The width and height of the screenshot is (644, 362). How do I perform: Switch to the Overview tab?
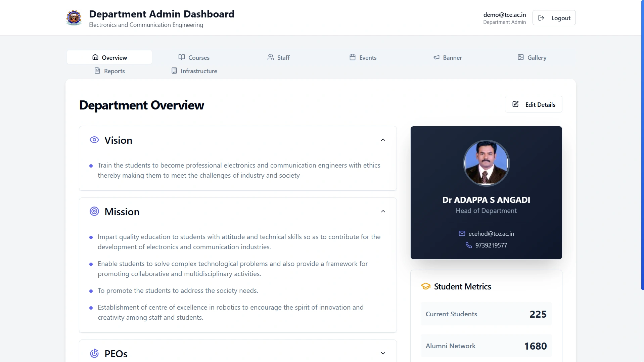pyautogui.click(x=109, y=57)
